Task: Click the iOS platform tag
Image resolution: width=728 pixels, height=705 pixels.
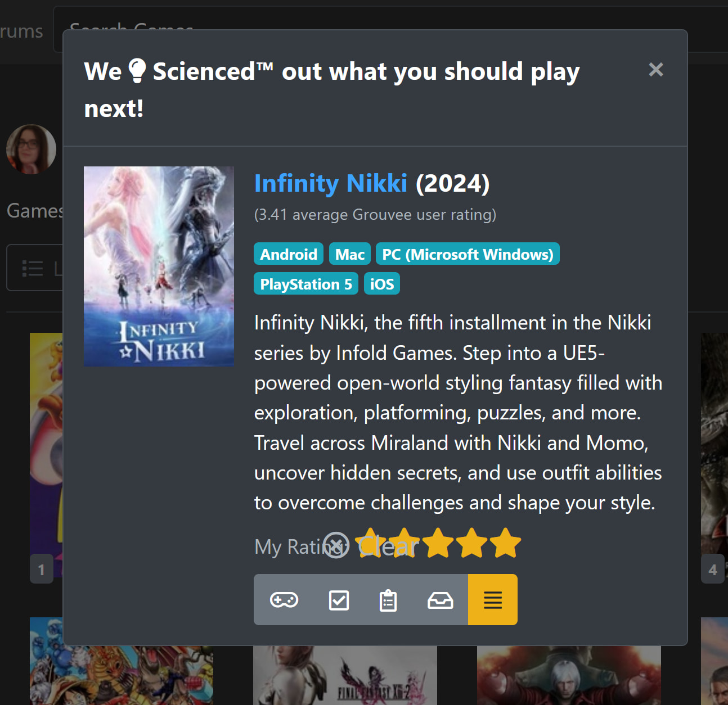Action: (x=382, y=284)
